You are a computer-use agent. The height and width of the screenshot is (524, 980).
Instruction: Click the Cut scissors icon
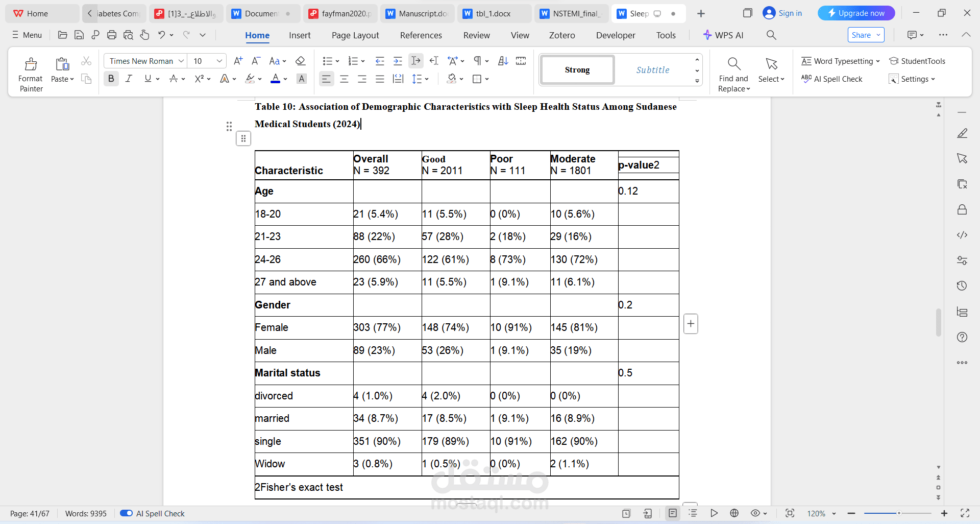[86, 61]
